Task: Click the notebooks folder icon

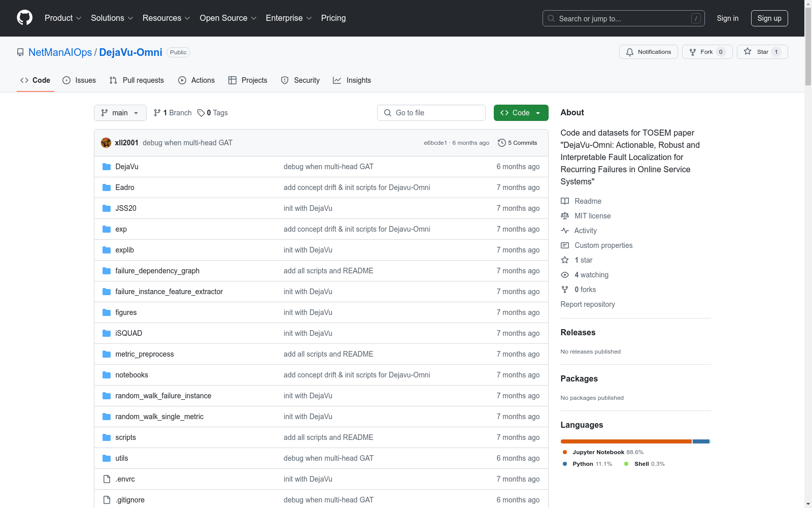Action: pos(107,375)
